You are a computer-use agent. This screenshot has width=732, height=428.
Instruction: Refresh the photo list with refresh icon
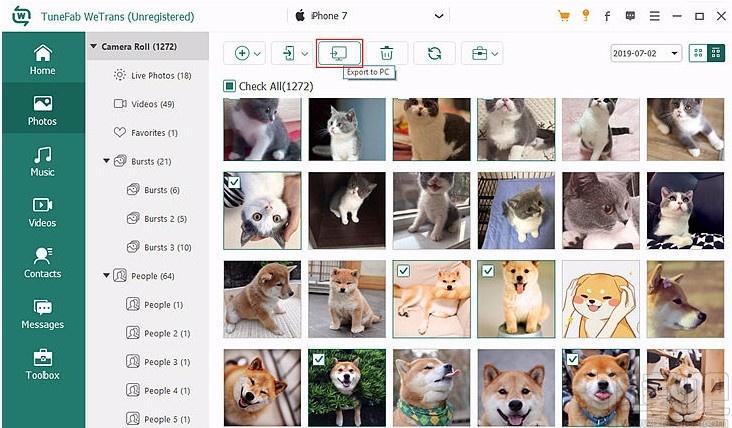point(434,53)
